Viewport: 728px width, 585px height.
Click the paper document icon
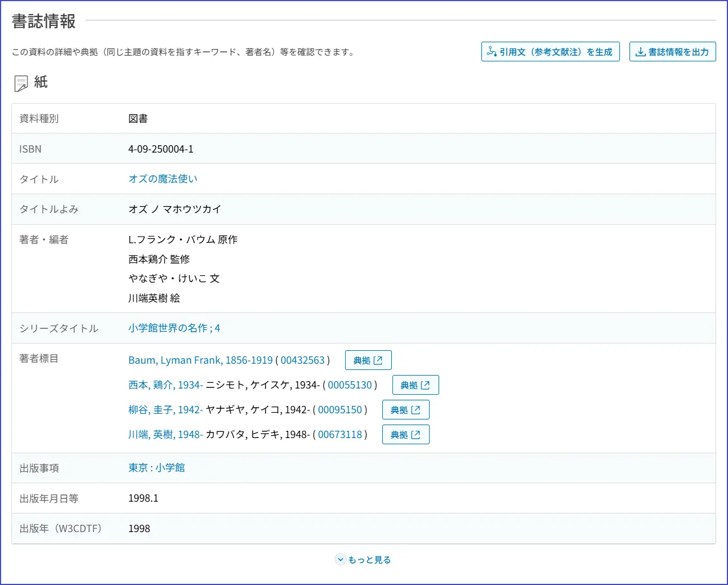point(21,83)
